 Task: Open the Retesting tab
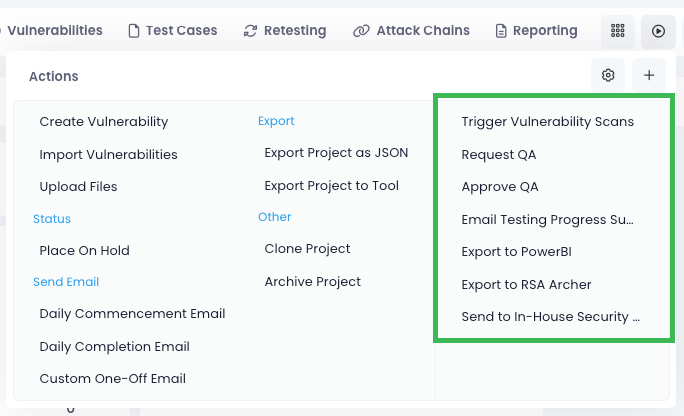tap(285, 31)
